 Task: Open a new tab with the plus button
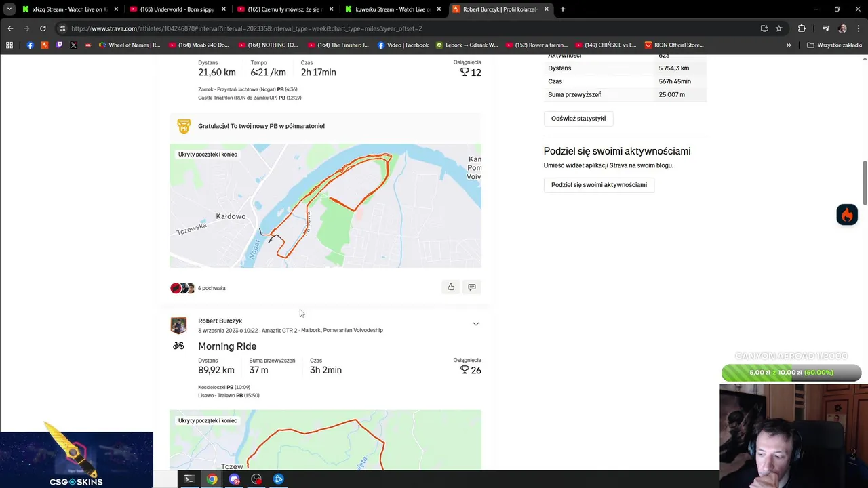pos(562,9)
